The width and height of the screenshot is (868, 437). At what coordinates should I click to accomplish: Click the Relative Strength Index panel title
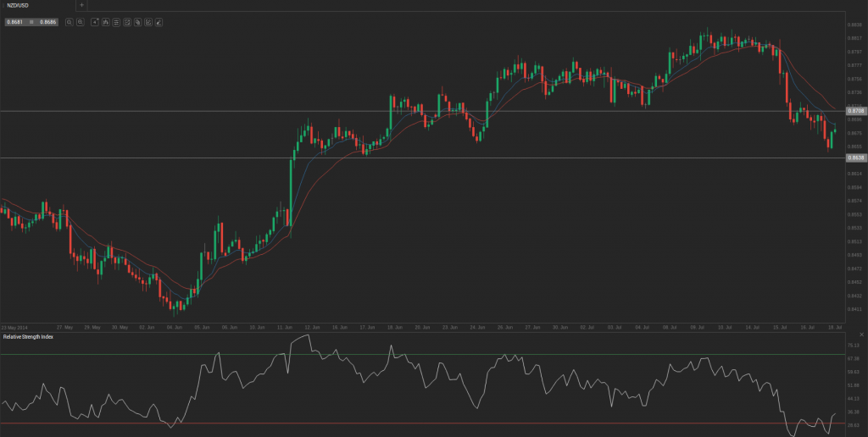tap(27, 337)
